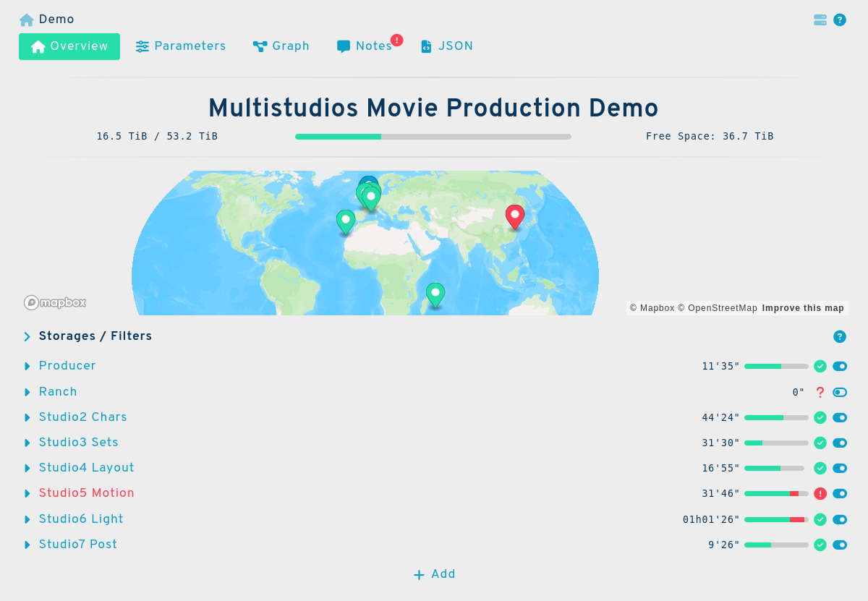Click the Add button below the storage list
868x601 pixels.
point(434,574)
